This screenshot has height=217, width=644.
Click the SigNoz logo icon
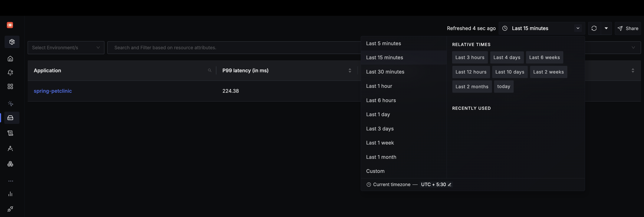(x=10, y=25)
